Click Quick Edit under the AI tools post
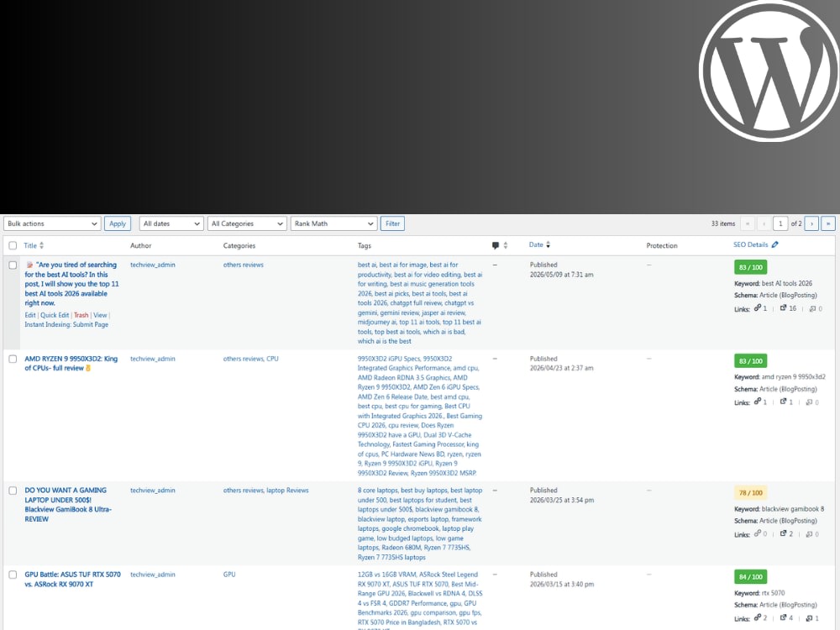The height and width of the screenshot is (630, 840). tap(55, 315)
